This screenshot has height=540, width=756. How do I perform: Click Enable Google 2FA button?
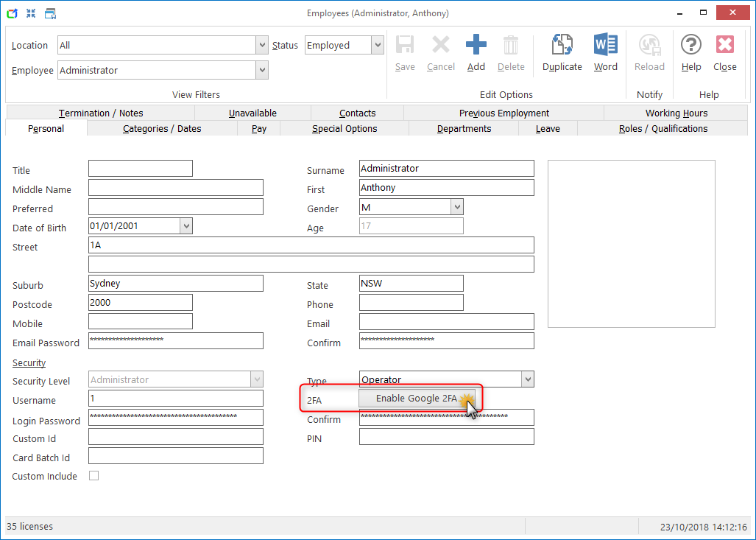417,398
